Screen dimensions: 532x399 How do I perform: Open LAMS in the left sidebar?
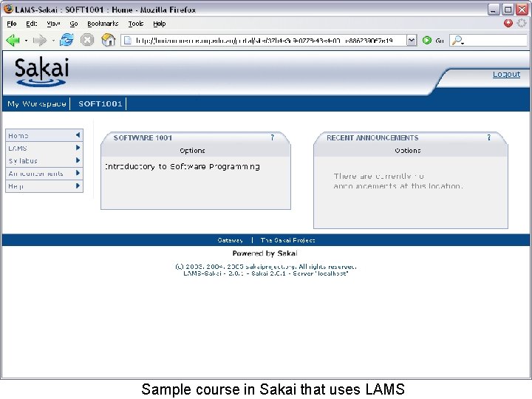coord(44,148)
